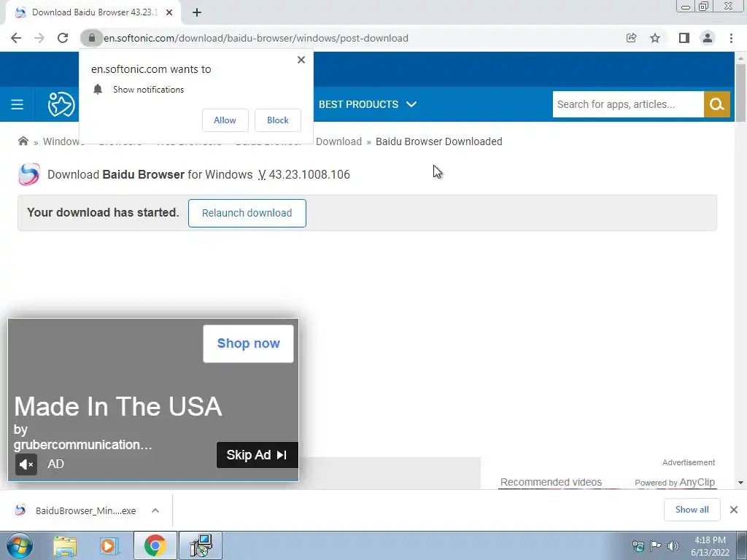Open Windows Explorer from taskbar

click(x=65, y=545)
